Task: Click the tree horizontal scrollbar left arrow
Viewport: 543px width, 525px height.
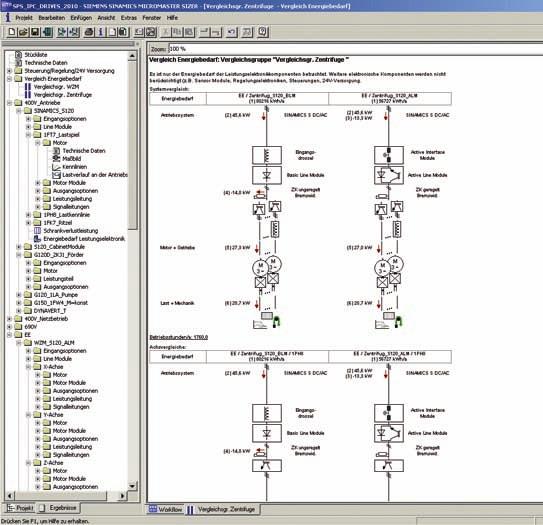Action: [x=9, y=496]
